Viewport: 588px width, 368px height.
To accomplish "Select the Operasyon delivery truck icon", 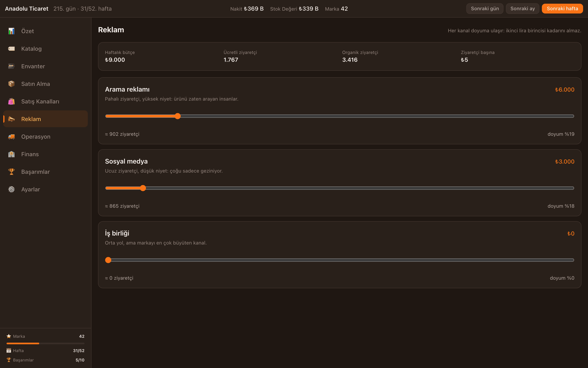I will 11,137.
